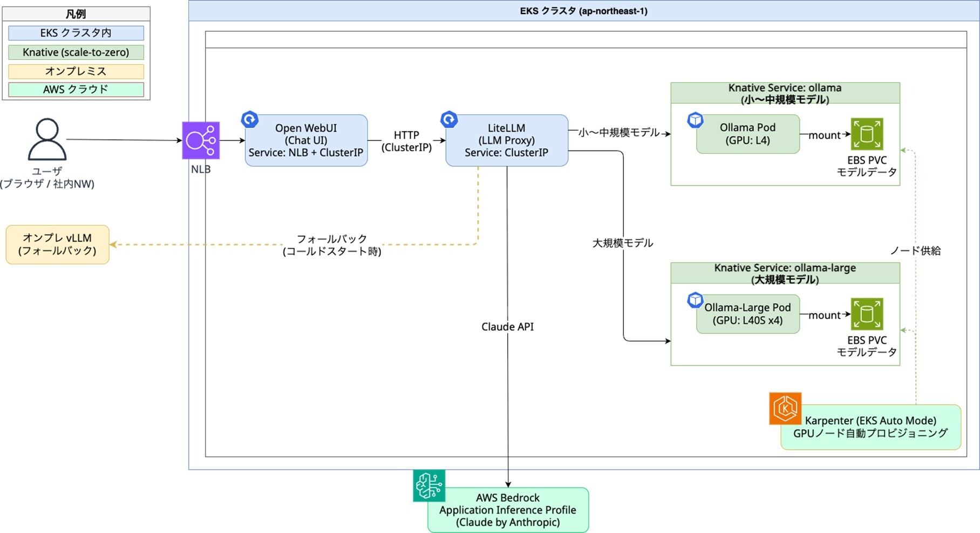980x533 pixels.
Task: Select the EKS クラスタ ap-northeast-1 title bar
Action: pos(584,11)
